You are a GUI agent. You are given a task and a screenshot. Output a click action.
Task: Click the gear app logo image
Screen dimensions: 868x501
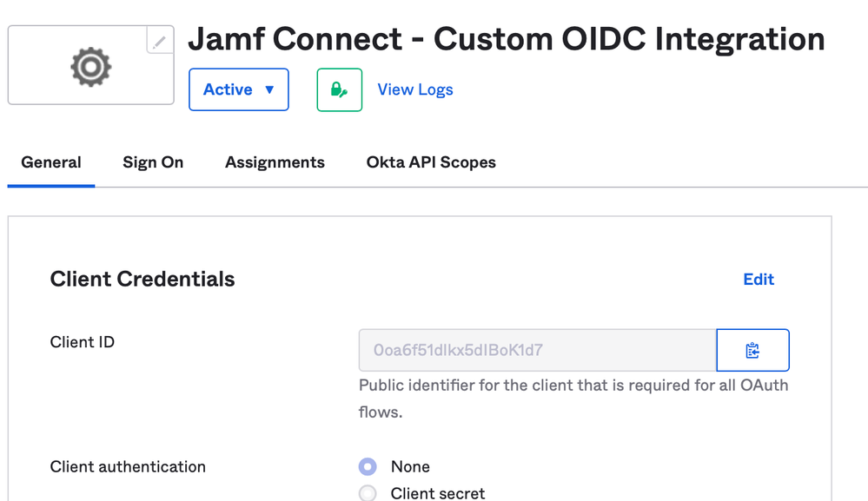tap(90, 67)
